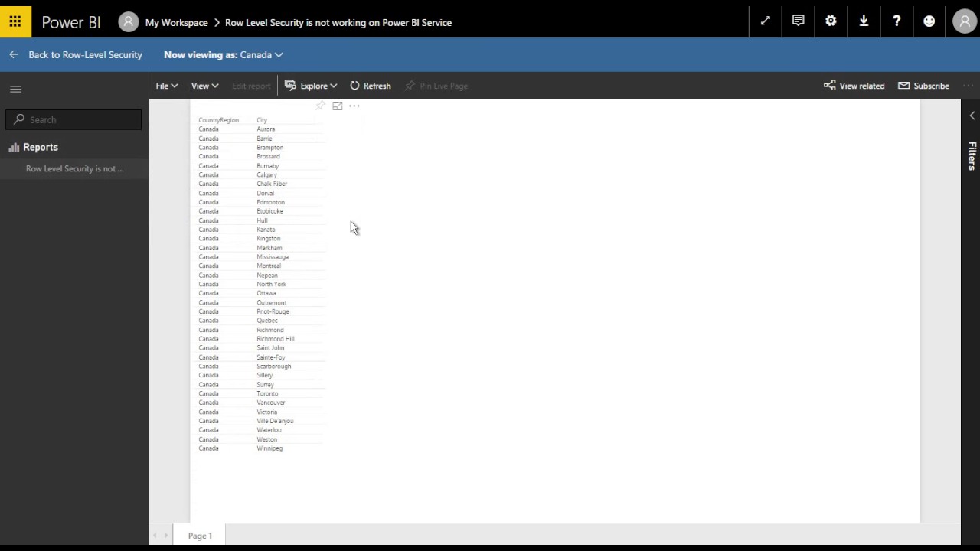The image size is (980, 551).
Task: Select the Chalk Riber city cell
Action: pos(272,184)
